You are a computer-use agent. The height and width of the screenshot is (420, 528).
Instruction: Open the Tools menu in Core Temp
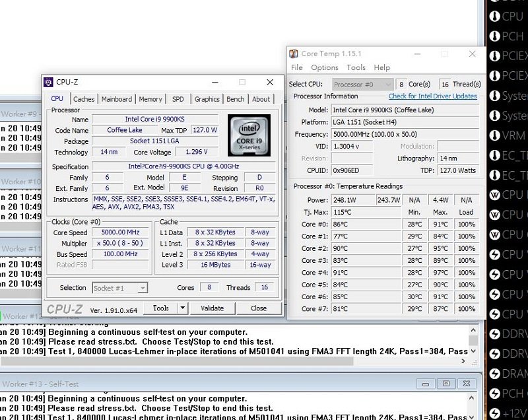356,67
